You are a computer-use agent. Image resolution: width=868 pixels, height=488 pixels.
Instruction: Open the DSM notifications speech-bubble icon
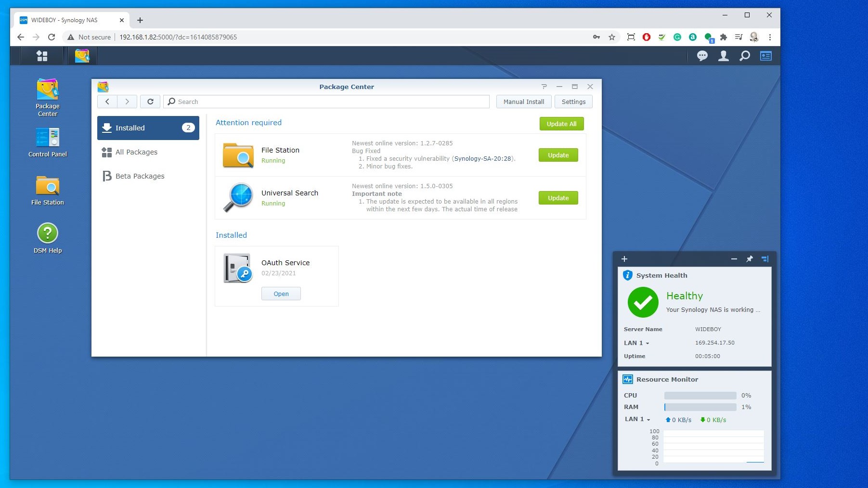702,56
